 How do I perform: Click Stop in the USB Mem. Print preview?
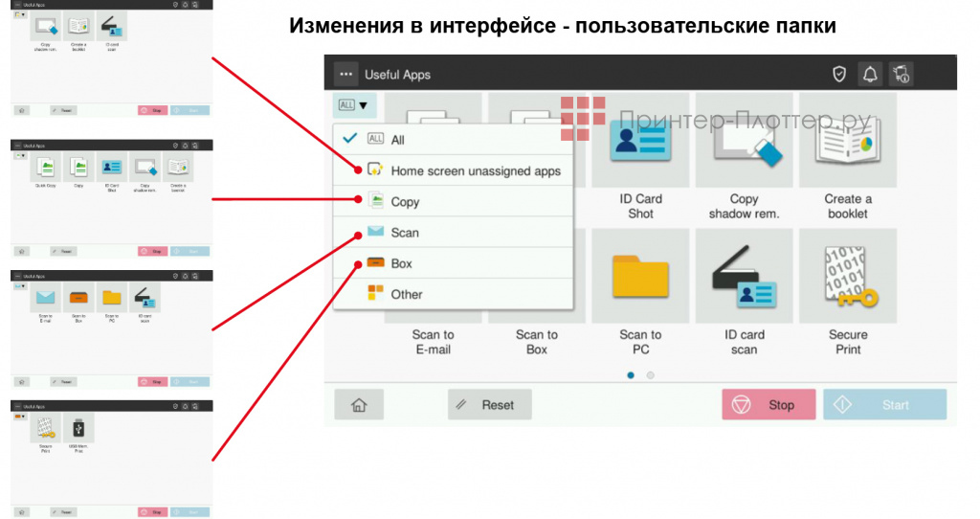click(x=152, y=512)
